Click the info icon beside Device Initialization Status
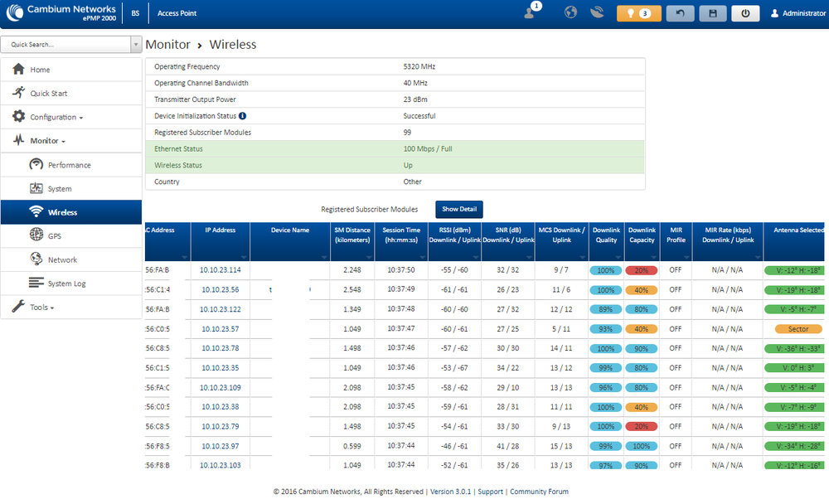This screenshot has width=829, height=504. click(243, 116)
